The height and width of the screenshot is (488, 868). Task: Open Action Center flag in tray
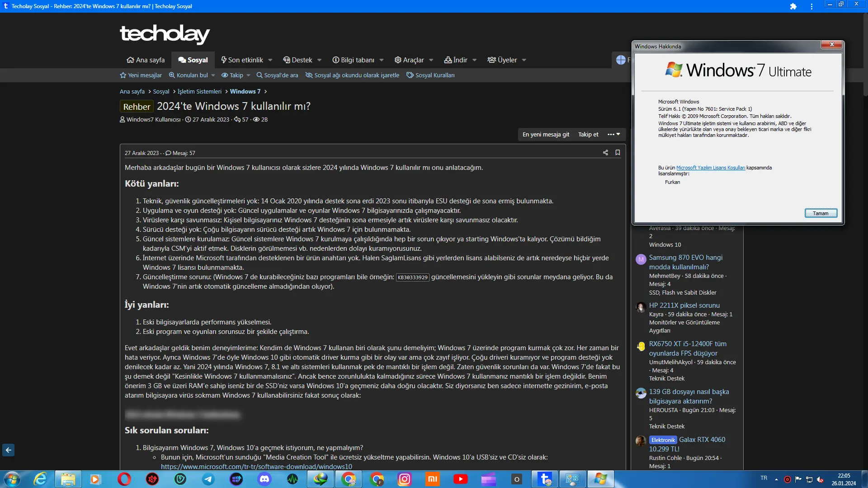tap(798, 479)
